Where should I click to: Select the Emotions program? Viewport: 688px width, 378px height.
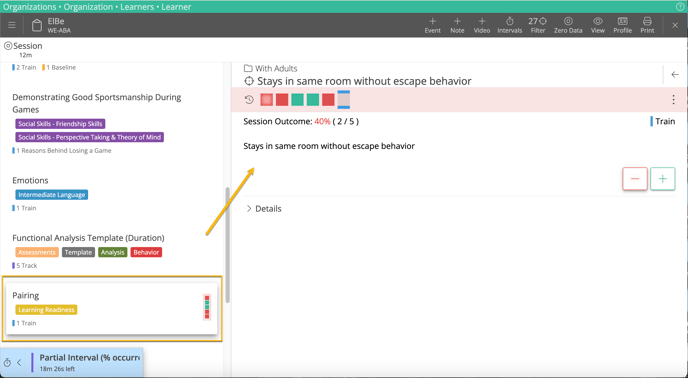tap(30, 180)
